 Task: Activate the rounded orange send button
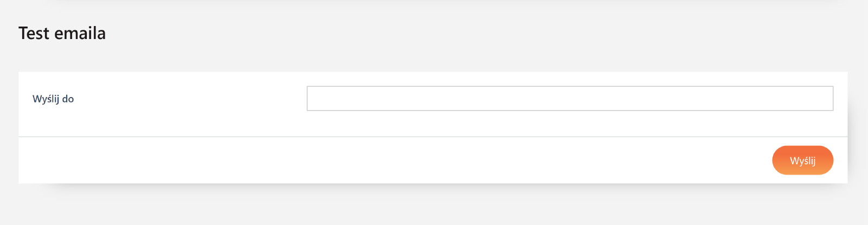click(802, 160)
